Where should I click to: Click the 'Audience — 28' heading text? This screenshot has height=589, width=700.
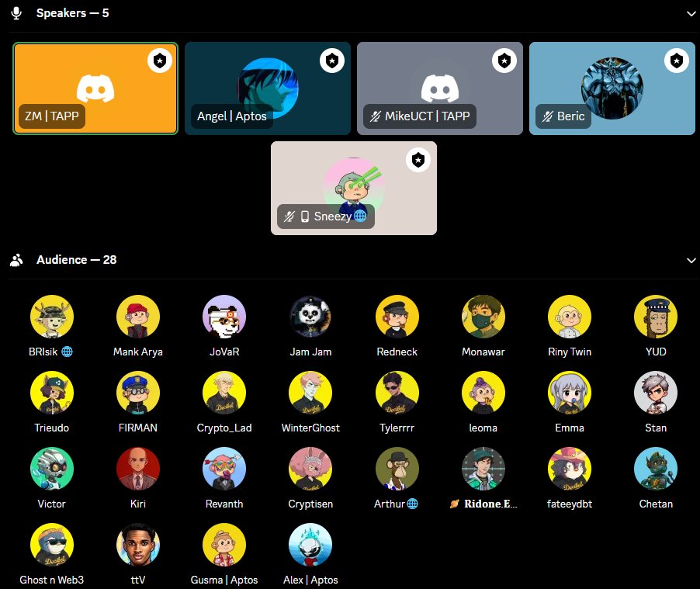coord(76,259)
